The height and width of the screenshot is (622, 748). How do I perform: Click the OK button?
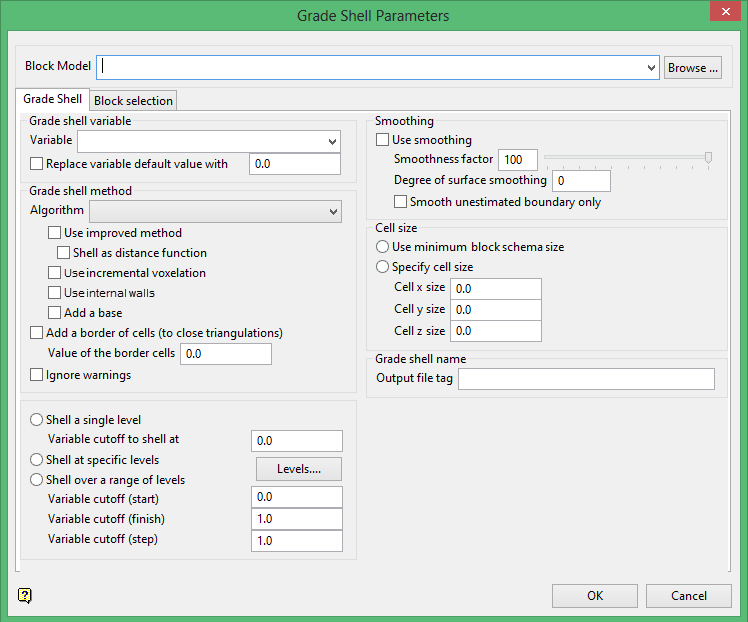click(x=594, y=596)
